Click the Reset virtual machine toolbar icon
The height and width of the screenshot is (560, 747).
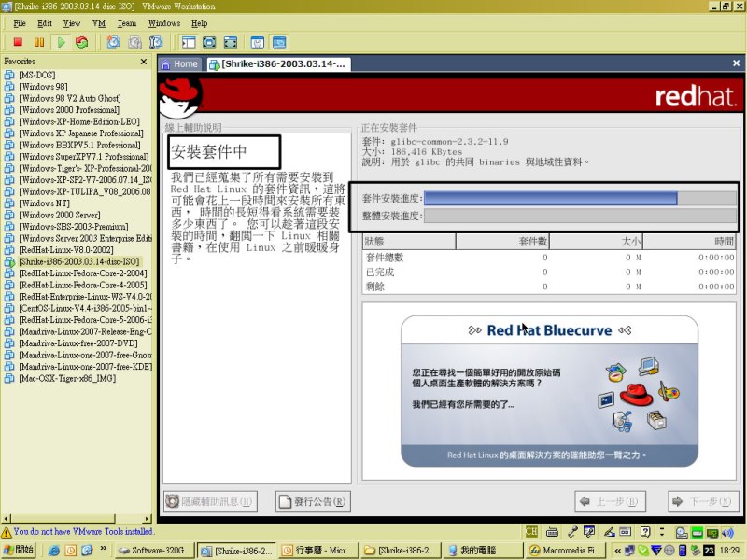click(82, 42)
